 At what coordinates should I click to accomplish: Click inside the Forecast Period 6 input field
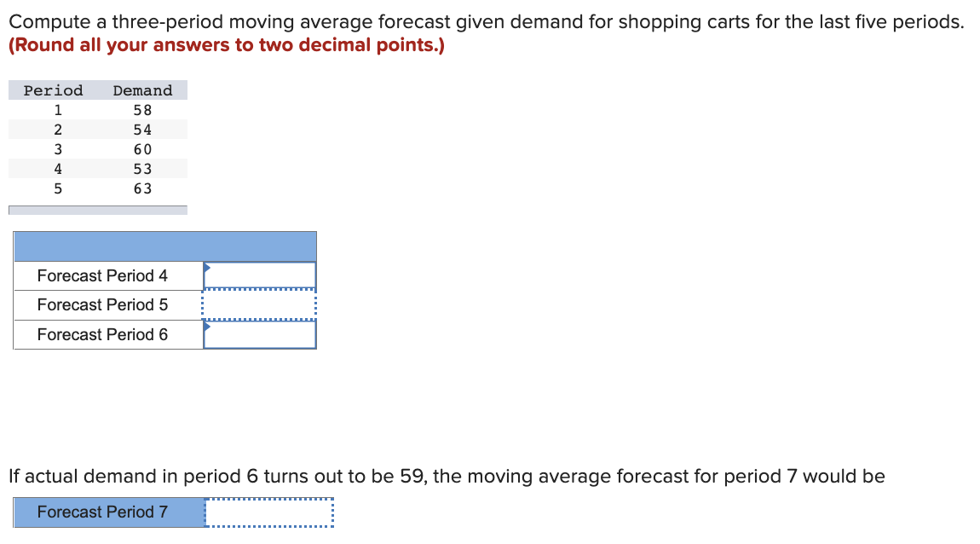tap(260, 334)
